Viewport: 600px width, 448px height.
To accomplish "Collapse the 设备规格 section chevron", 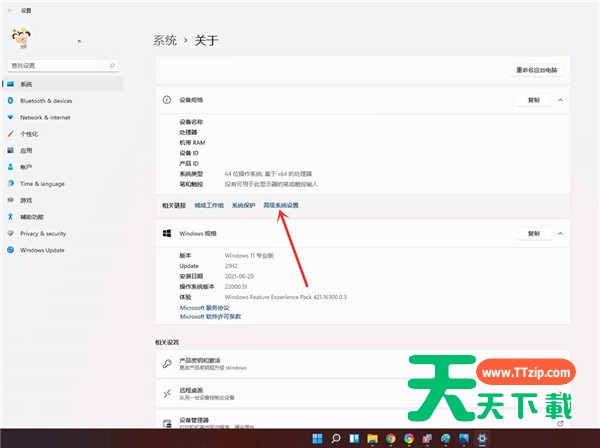I will point(561,101).
